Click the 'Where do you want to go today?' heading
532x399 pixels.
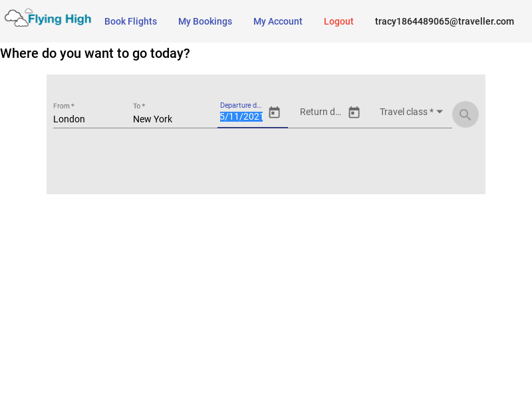[x=95, y=53]
